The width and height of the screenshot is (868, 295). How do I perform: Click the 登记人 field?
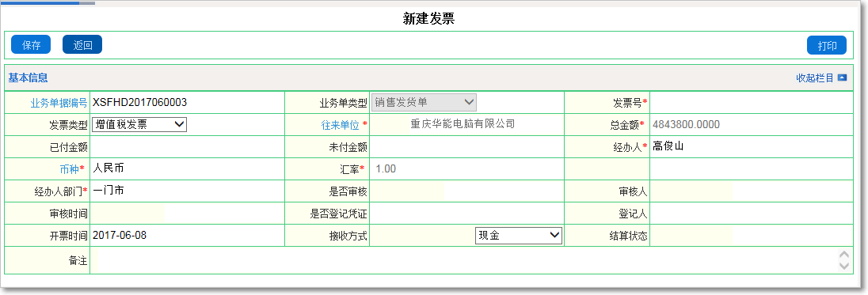(x=751, y=214)
